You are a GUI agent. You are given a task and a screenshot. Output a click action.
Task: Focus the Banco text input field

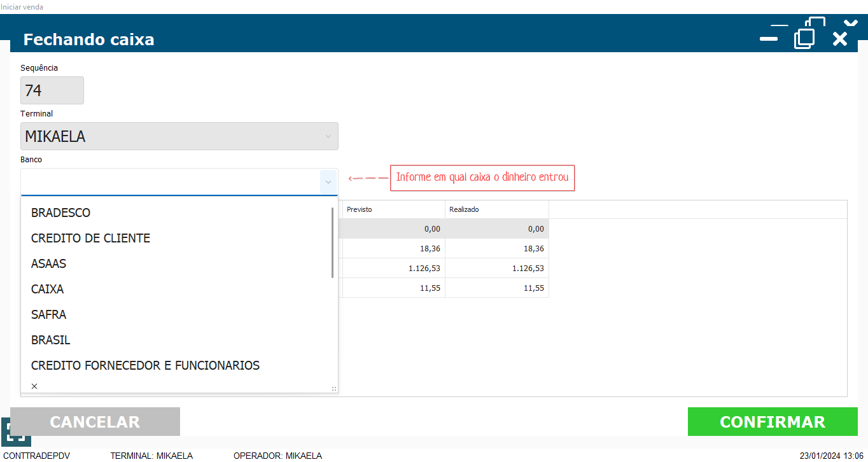171,182
